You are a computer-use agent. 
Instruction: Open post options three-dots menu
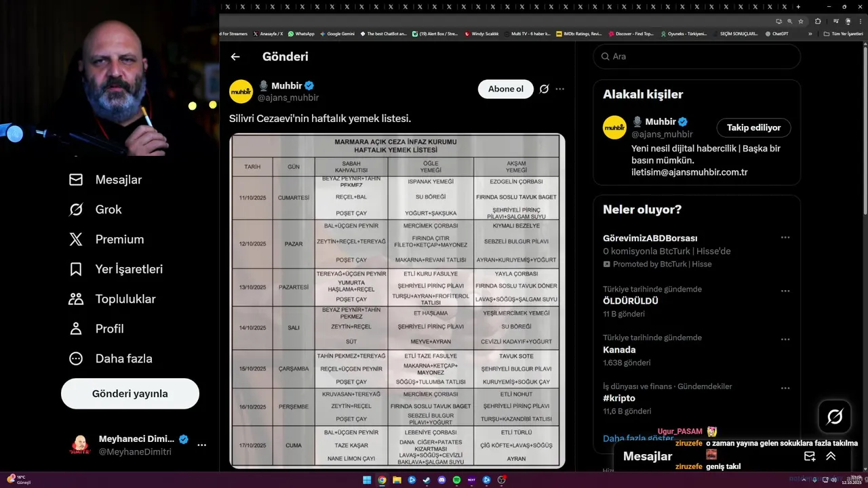[560, 89]
